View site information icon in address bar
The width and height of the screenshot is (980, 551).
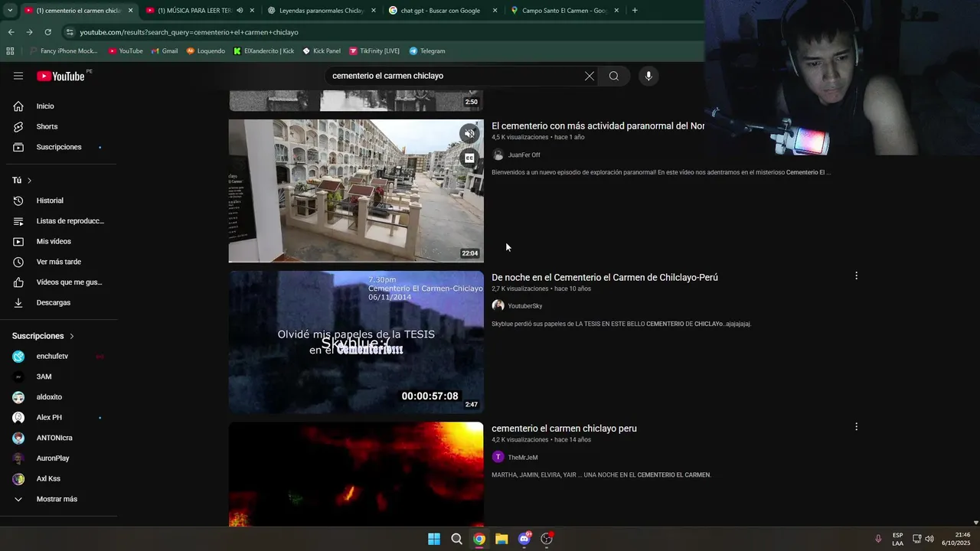click(70, 32)
